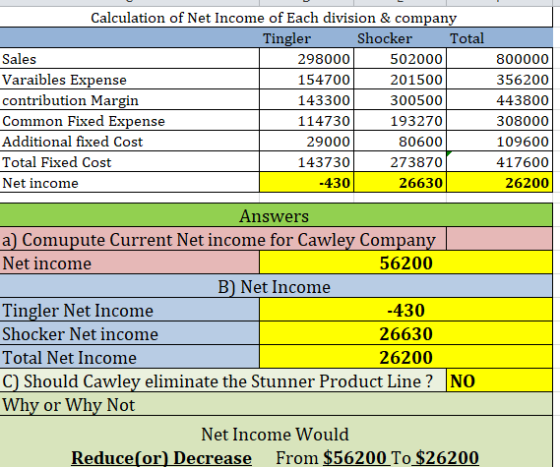Select the -430 value beside Tingler Net Income
The height and width of the screenshot is (467, 560).
point(406,310)
